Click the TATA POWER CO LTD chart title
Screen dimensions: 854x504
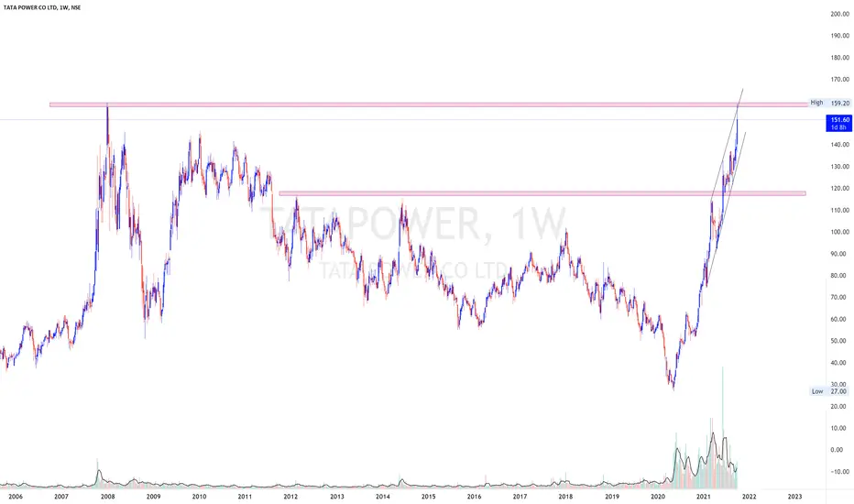42,7
